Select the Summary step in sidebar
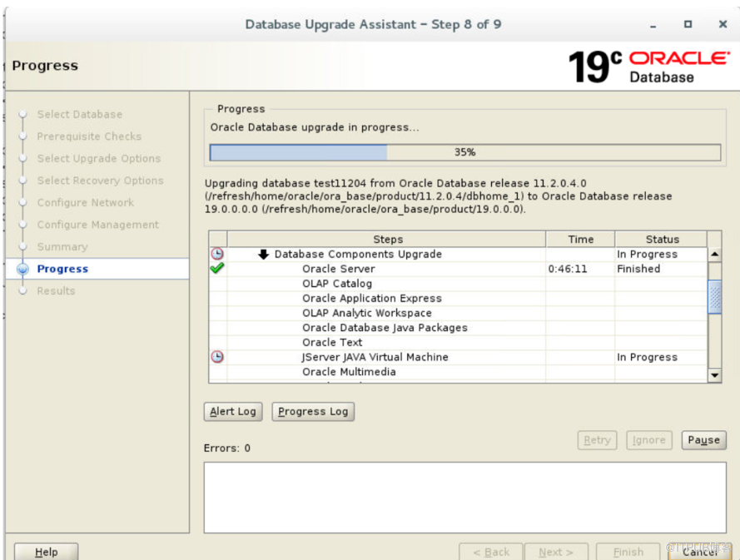Viewport: 740px width, 560px height. point(62,247)
